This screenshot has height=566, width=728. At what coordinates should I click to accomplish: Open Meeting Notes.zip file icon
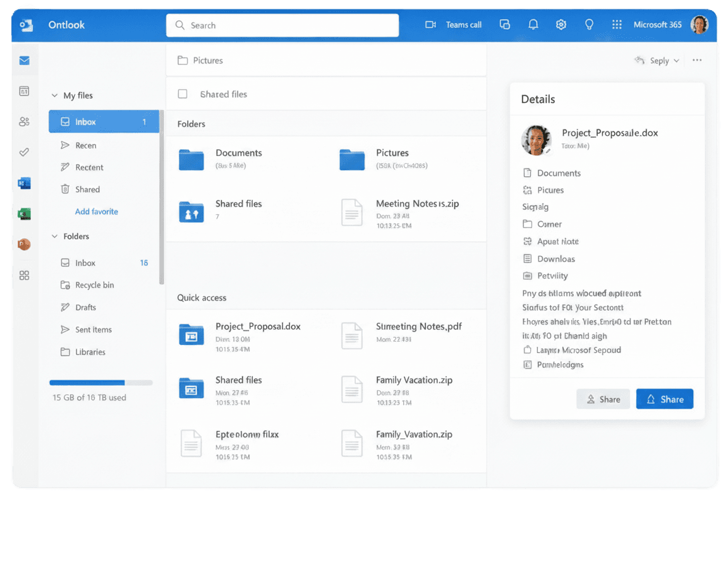pyautogui.click(x=352, y=212)
